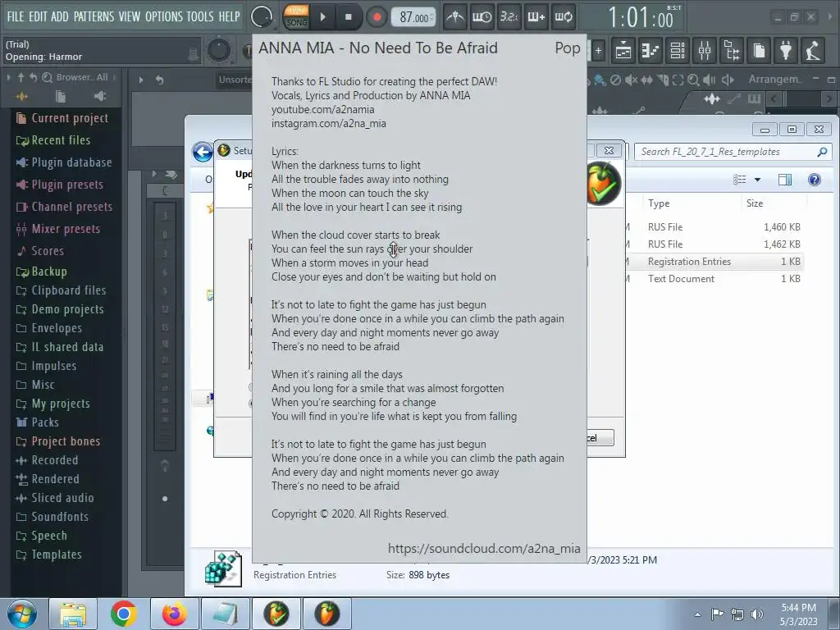The image size is (840, 630).
Task: Open browser search magnifier icon
Action: point(47,78)
